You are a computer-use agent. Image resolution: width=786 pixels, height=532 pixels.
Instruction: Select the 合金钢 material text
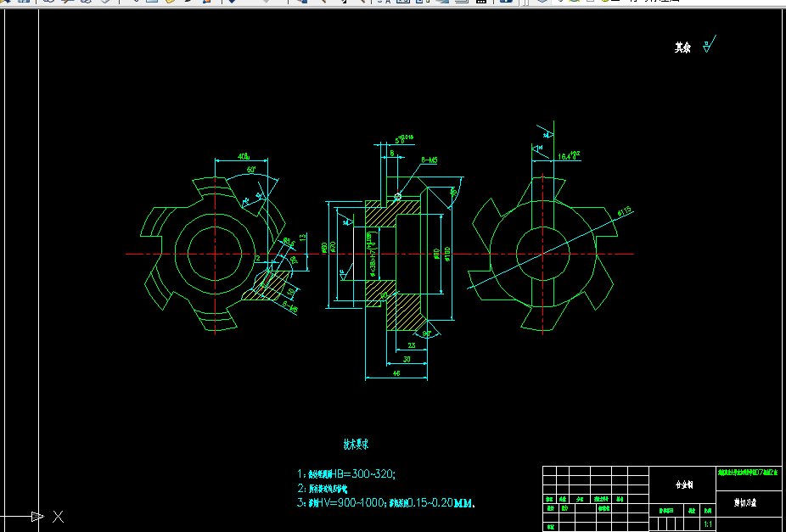click(x=684, y=485)
